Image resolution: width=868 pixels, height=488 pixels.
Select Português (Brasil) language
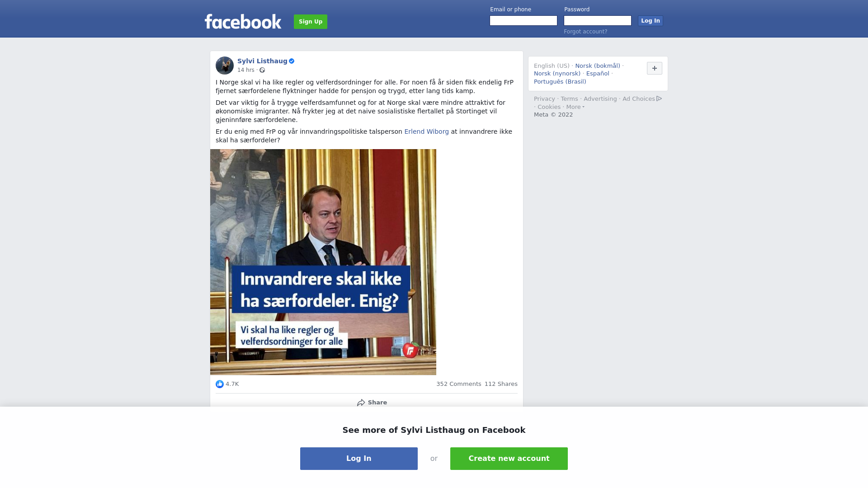[560, 82]
